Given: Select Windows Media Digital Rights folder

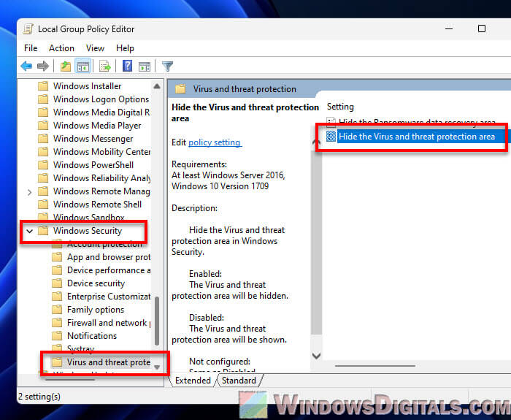Looking at the screenshot, I should (x=101, y=112).
